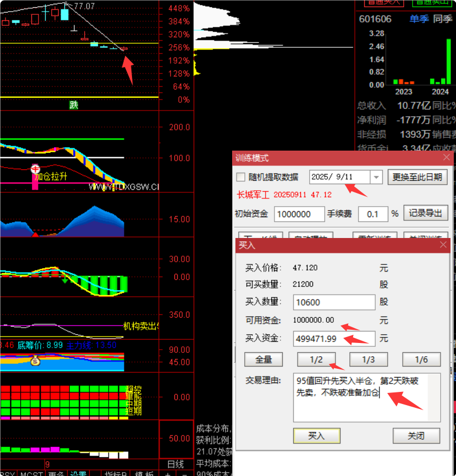Click the 成本分布 text in chip panel
456x476 pixels.
click(213, 428)
